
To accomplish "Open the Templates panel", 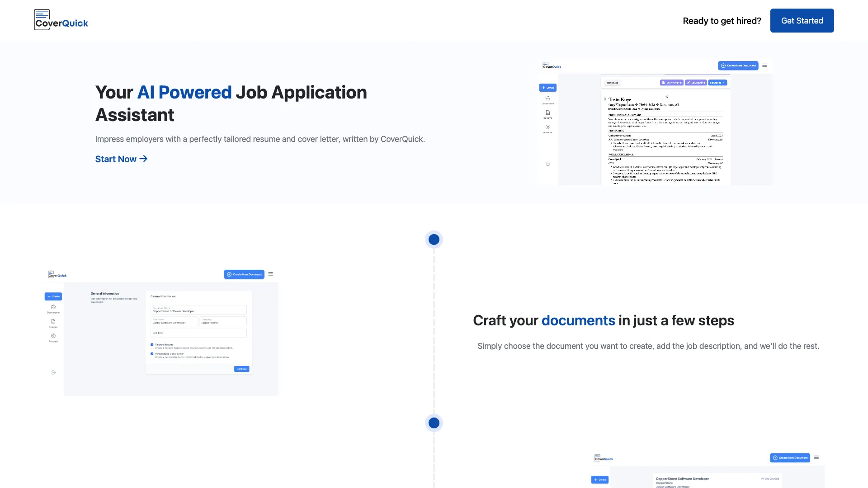I will click(613, 82).
